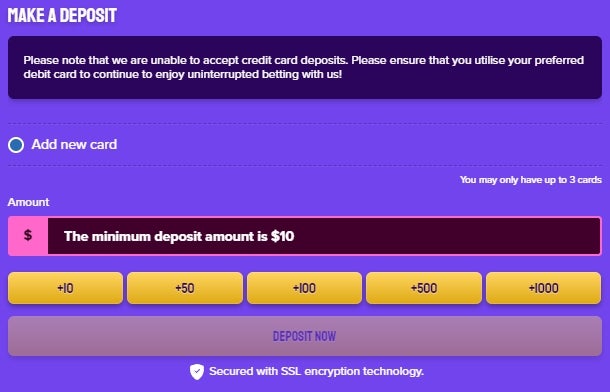
Task: Click the minimum deposit amount placeholder text
Action: coord(179,236)
